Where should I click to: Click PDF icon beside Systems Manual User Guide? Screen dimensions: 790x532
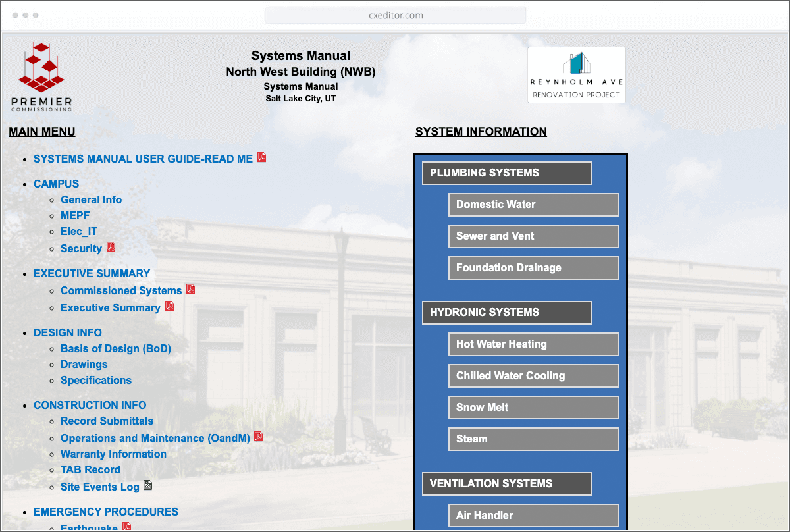tap(261, 158)
